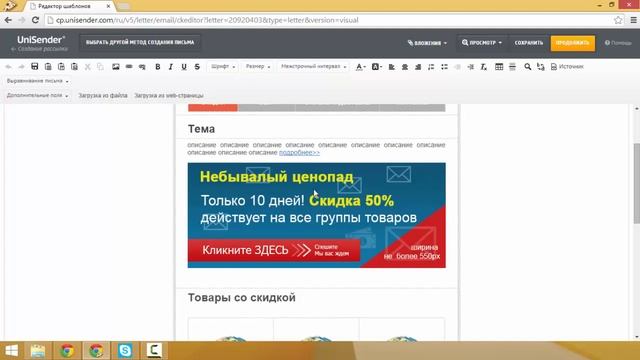Insert an image with the Image icon

(116, 67)
